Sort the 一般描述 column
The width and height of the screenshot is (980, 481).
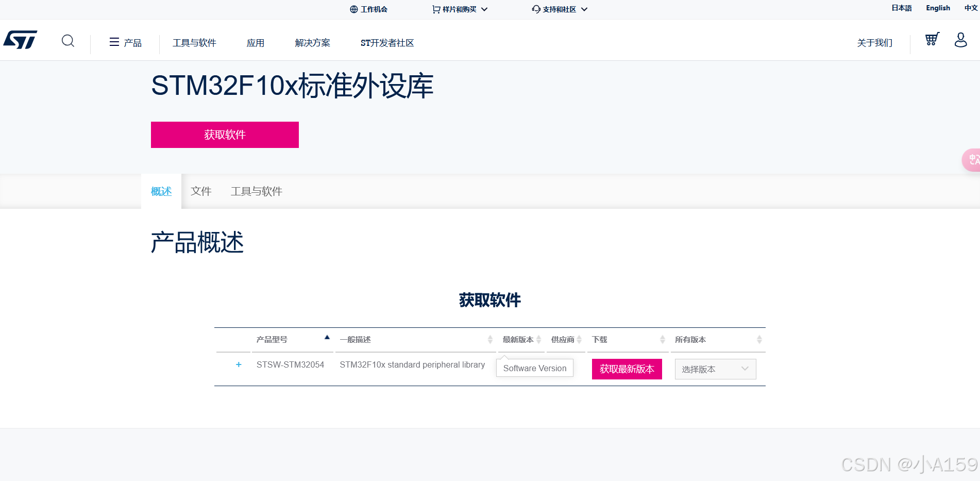coord(490,339)
